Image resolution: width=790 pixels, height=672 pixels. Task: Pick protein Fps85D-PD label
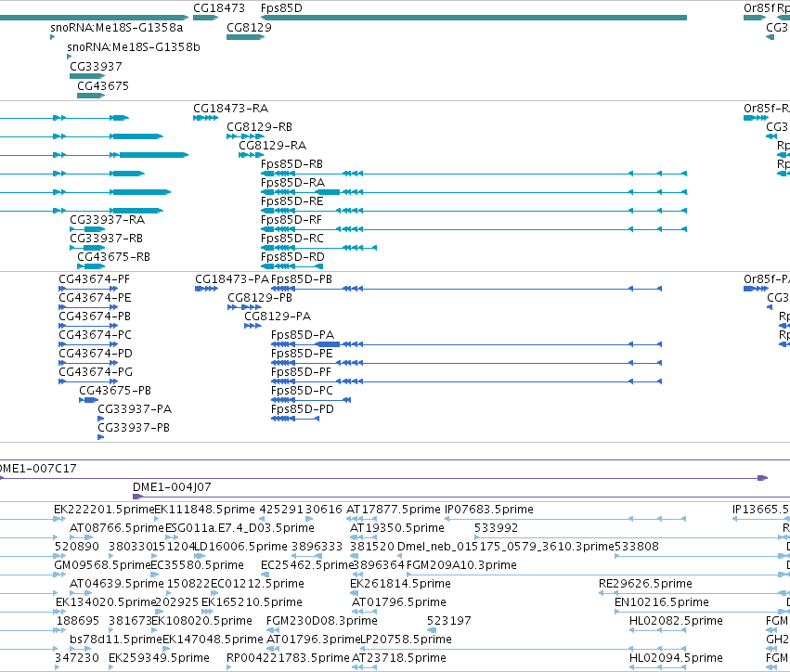[303, 409]
